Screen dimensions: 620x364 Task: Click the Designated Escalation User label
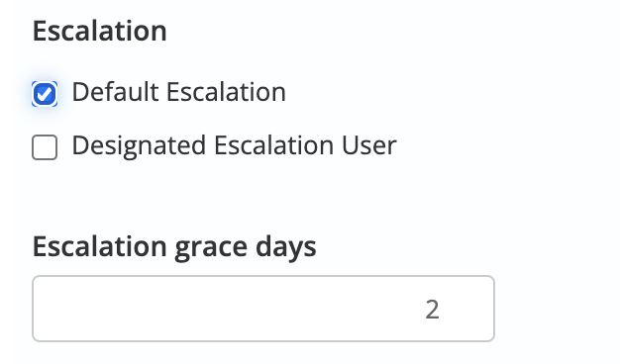[234, 145]
